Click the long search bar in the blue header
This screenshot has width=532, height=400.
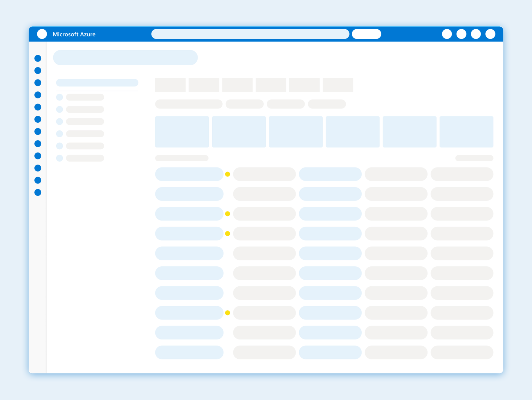(250, 34)
